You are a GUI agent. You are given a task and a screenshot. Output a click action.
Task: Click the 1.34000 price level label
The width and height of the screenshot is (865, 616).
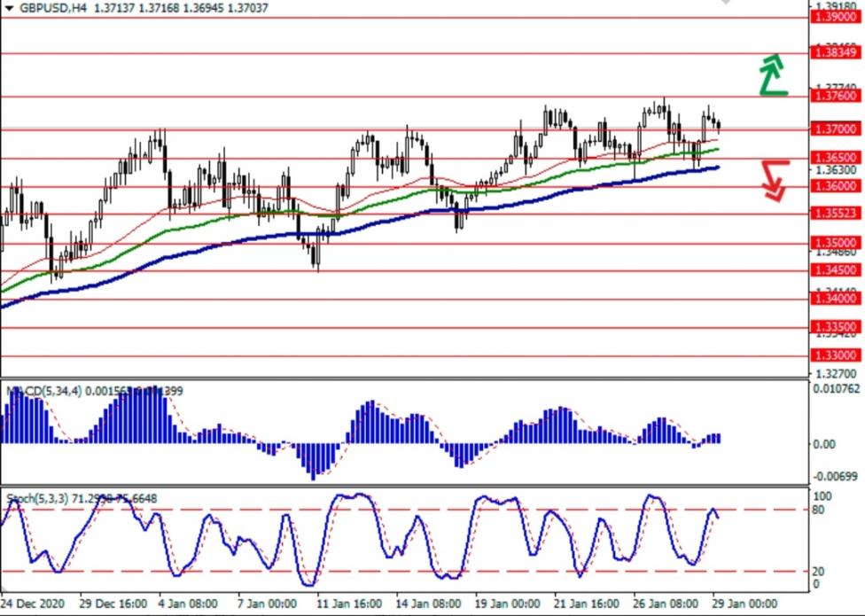[836, 299]
